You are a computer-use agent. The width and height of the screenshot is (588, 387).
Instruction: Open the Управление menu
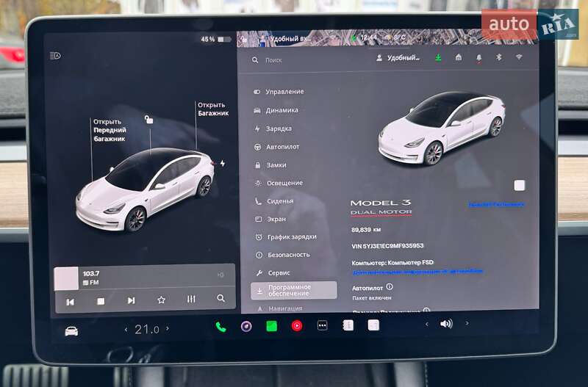tap(279, 92)
